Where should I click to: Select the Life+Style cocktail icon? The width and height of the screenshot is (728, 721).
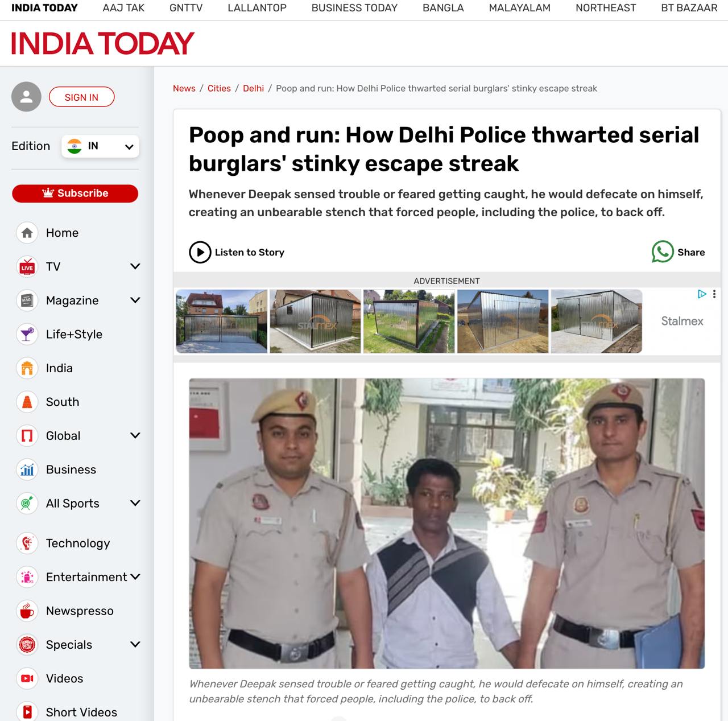tap(27, 334)
